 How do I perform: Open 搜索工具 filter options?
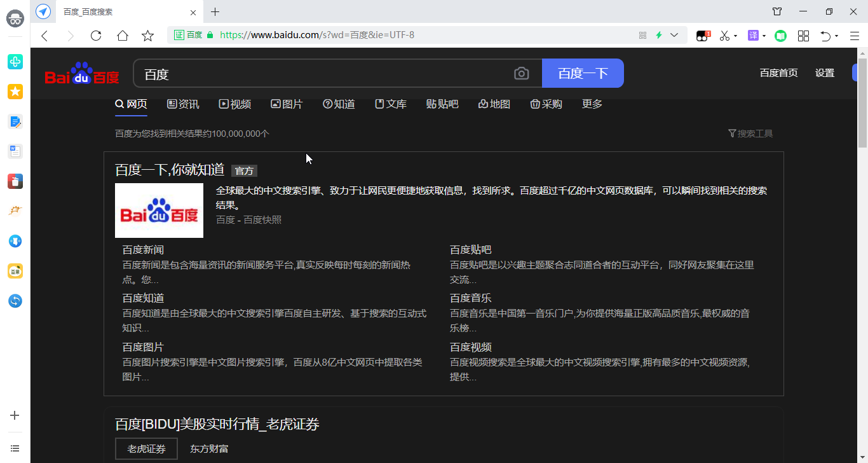[x=750, y=134]
